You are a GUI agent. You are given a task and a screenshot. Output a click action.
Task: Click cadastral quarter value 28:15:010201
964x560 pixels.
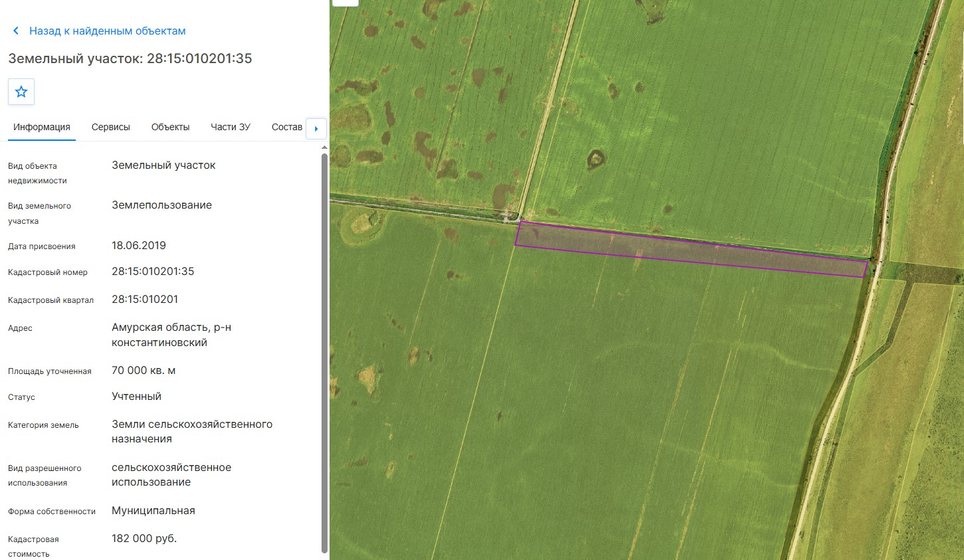coord(145,299)
